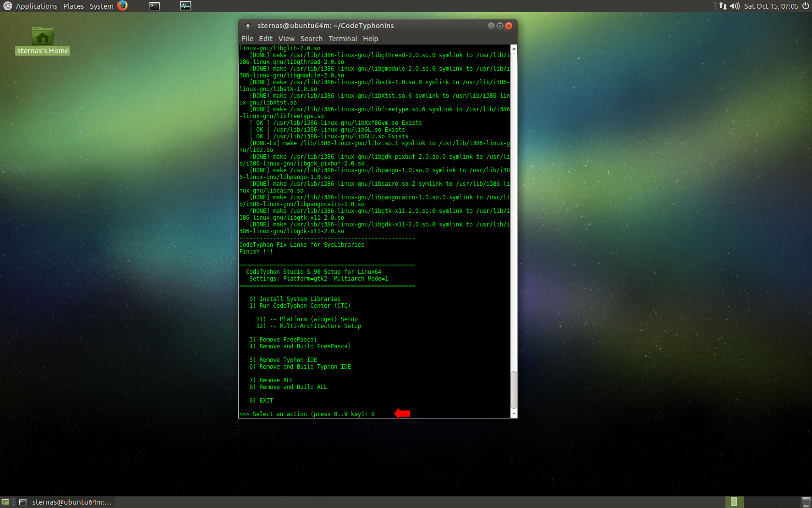Viewport: 812px width, 508px height.
Task: Click the date and time clock
Action: [771, 6]
